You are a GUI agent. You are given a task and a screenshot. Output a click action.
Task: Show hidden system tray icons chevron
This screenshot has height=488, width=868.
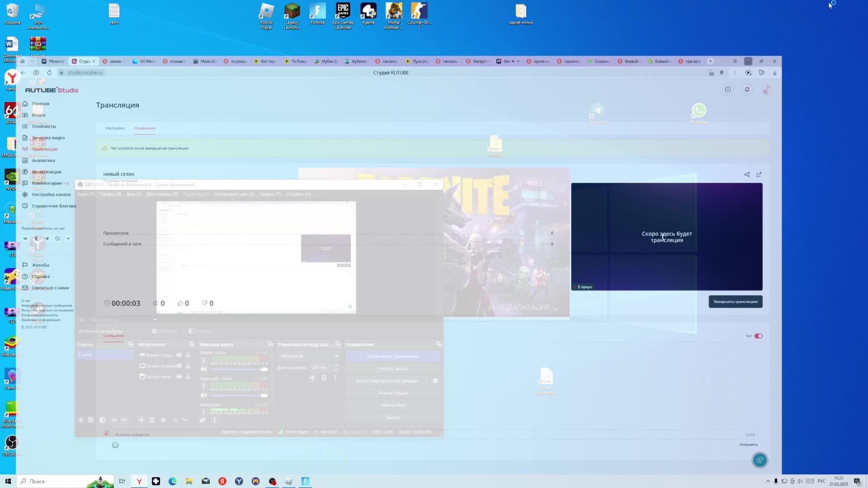click(x=768, y=481)
